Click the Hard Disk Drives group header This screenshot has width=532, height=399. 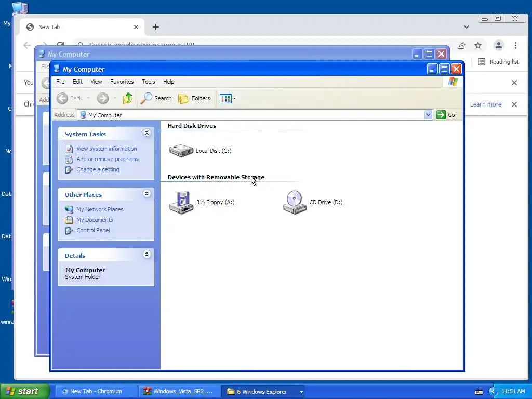192,126
